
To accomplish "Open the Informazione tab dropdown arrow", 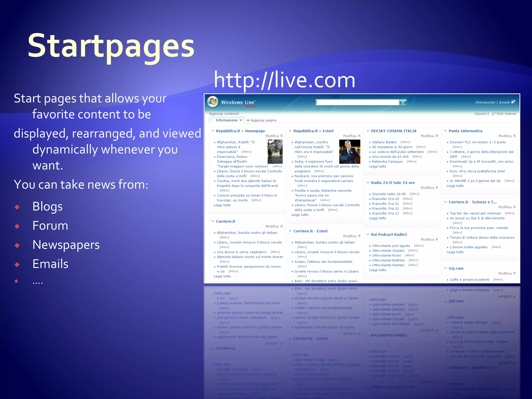I will [x=241, y=120].
